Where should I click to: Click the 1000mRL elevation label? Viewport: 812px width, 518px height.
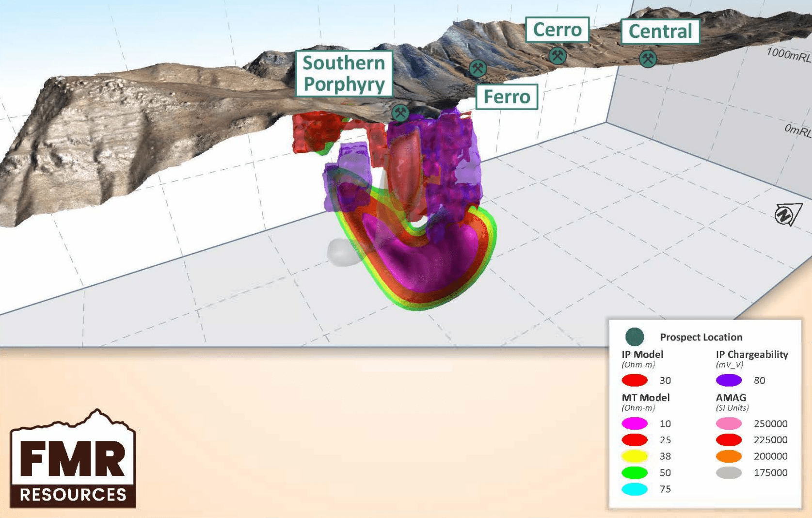tap(788, 55)
